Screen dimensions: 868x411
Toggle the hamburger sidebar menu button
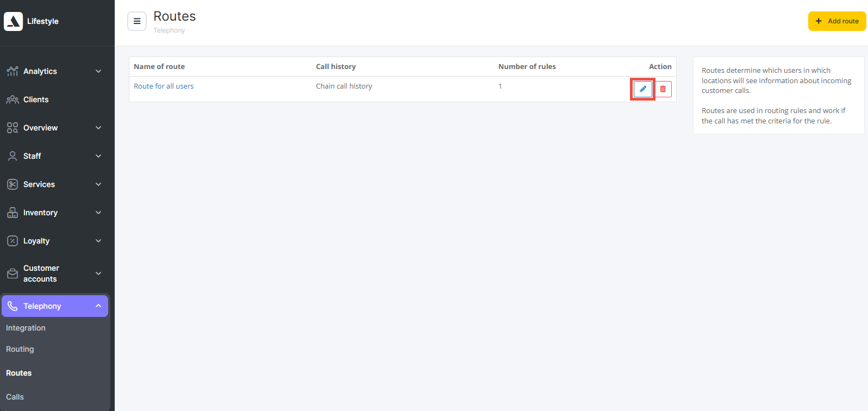pos(137,21)
